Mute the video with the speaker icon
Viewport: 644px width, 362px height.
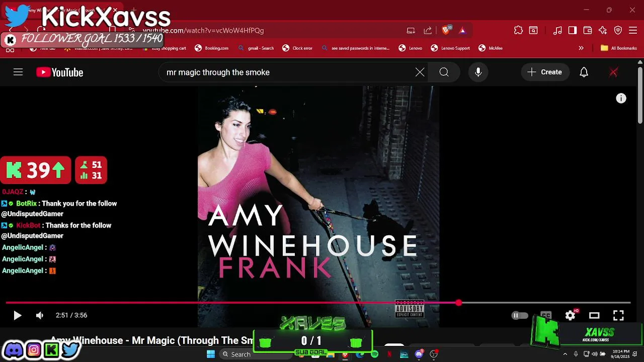point(40,315)
